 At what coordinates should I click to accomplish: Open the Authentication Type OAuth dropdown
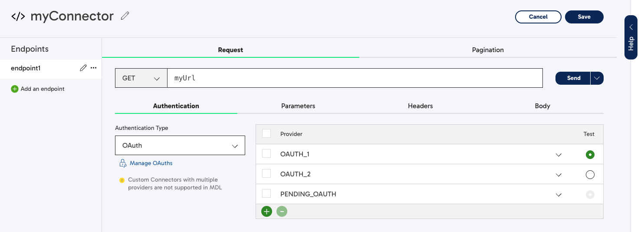180,146
